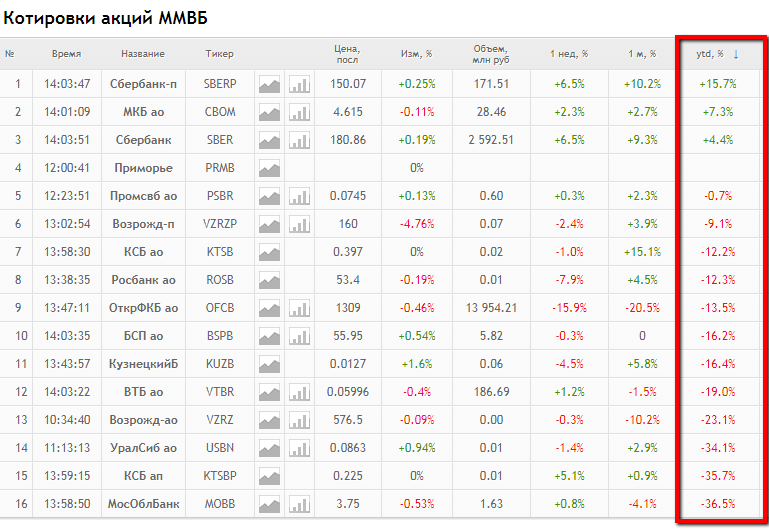Sort table by 1 м, % header
Image resolution: width=769 pixels, height=530 pixels.
click(642, 54)
